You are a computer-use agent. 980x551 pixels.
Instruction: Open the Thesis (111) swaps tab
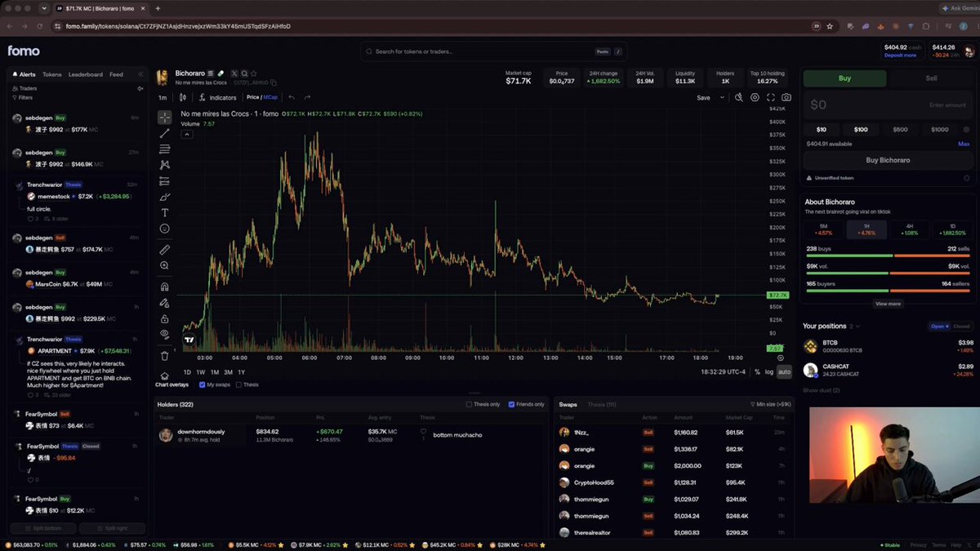[602, 404]
